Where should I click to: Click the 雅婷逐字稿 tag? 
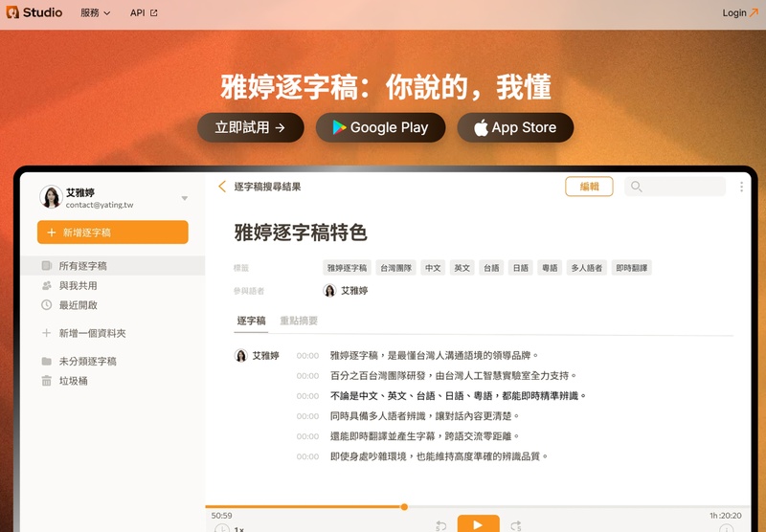pos(347,268)
